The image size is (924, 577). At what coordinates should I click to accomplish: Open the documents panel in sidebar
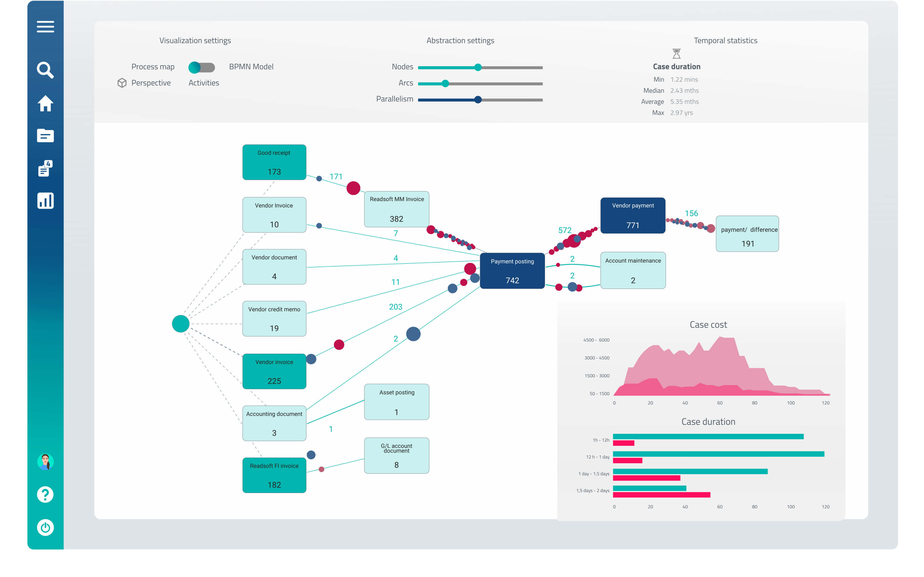coord(45,135)
